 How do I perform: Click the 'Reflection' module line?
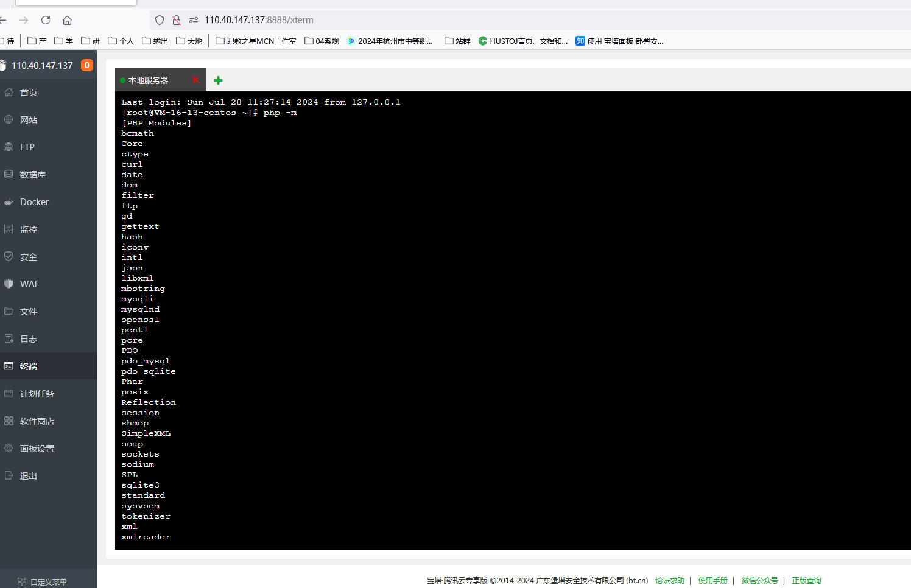(149, 402)
